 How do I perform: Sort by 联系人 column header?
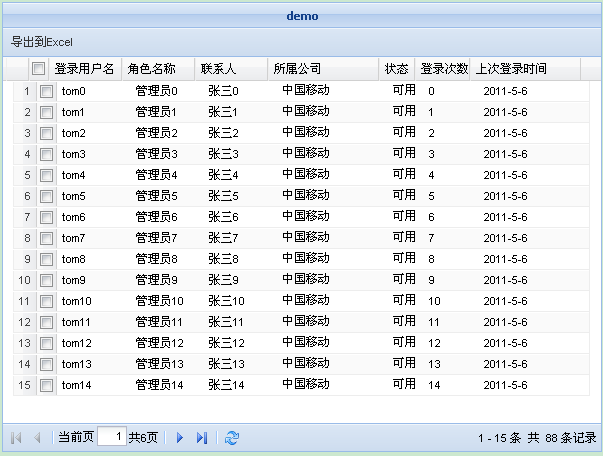pos(232,69)
